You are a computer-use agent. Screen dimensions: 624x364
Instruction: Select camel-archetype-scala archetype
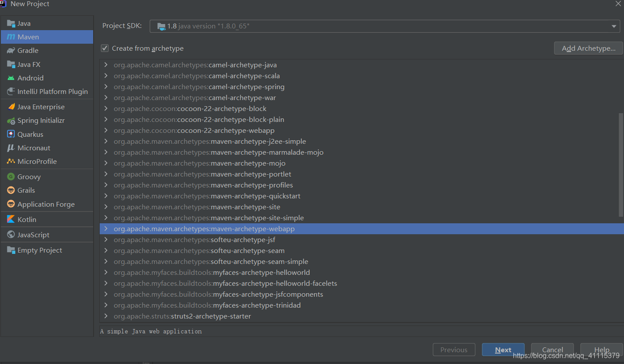coord(362,76)
